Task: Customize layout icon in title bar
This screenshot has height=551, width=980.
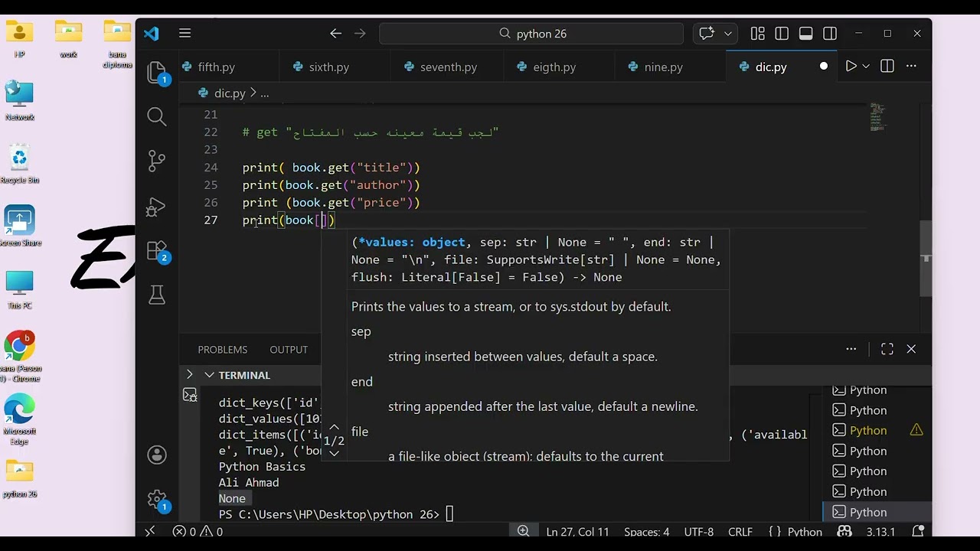Action: (757, 34)
